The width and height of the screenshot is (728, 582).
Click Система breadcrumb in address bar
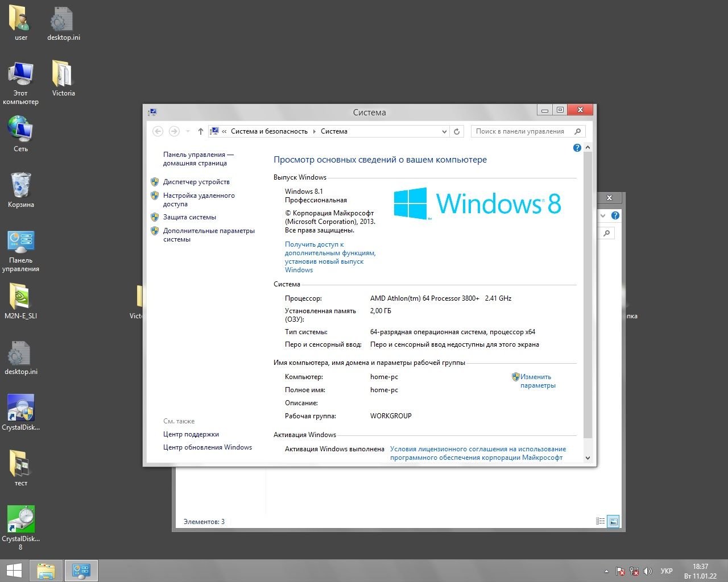[334, 131]
